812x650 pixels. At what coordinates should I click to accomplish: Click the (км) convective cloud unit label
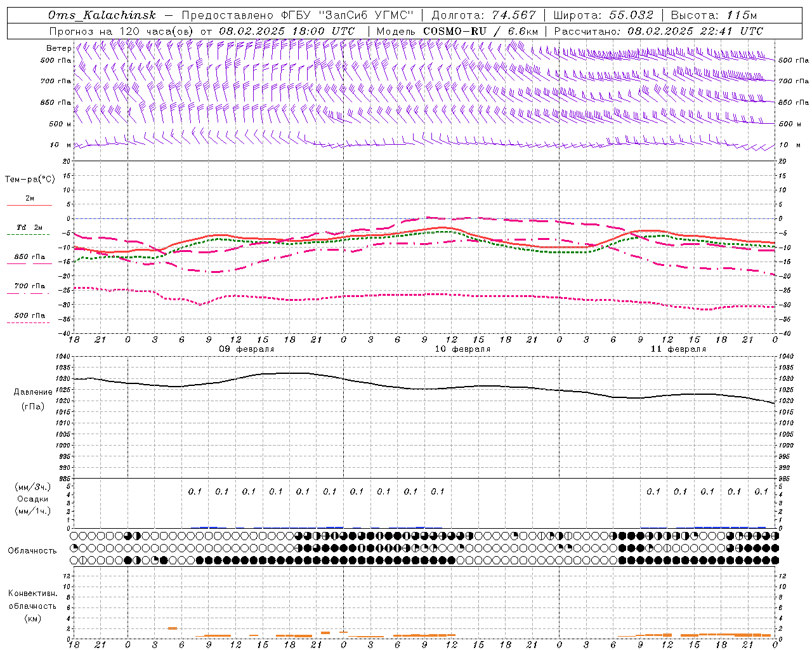(32, 618)
